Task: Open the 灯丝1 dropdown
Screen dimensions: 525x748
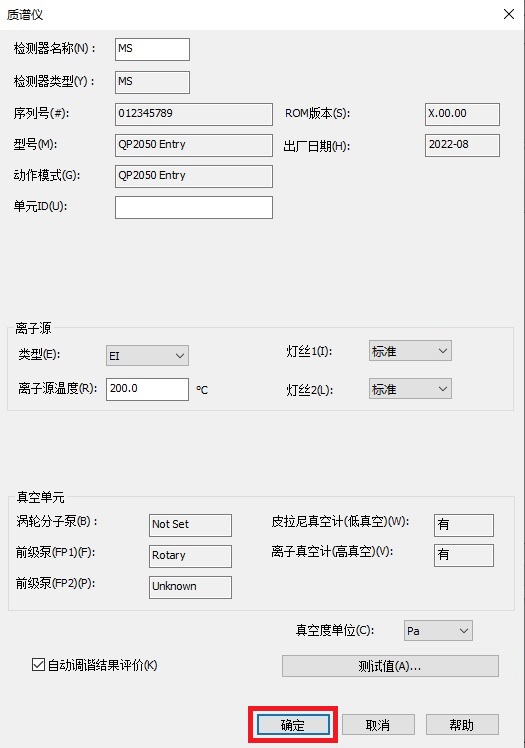Action: pyautogui.click(x=410, y=351)
